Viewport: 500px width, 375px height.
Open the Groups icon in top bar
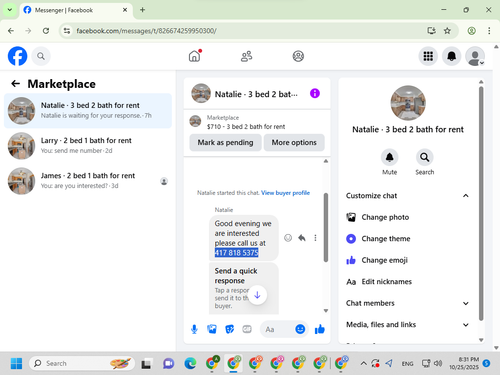click(298, 56)
